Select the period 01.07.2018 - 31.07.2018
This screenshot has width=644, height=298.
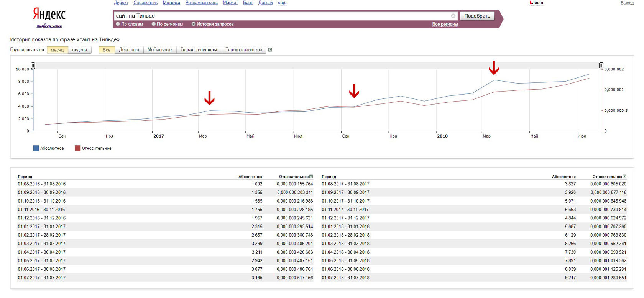tap(346, 278)
